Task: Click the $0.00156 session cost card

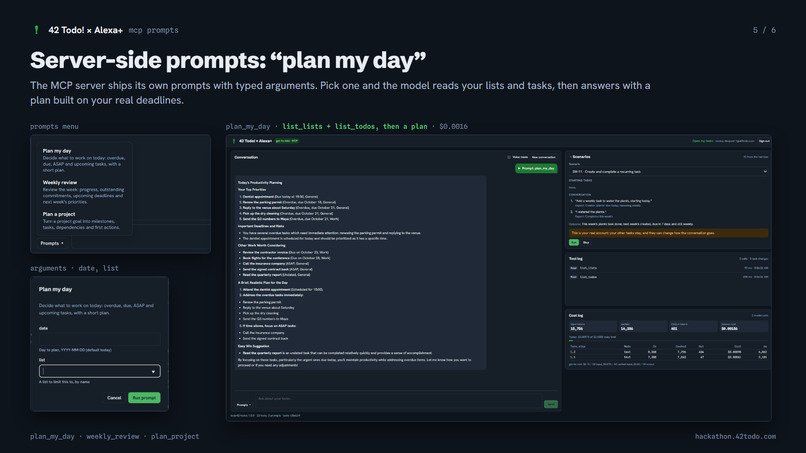Action: [744, 327]
